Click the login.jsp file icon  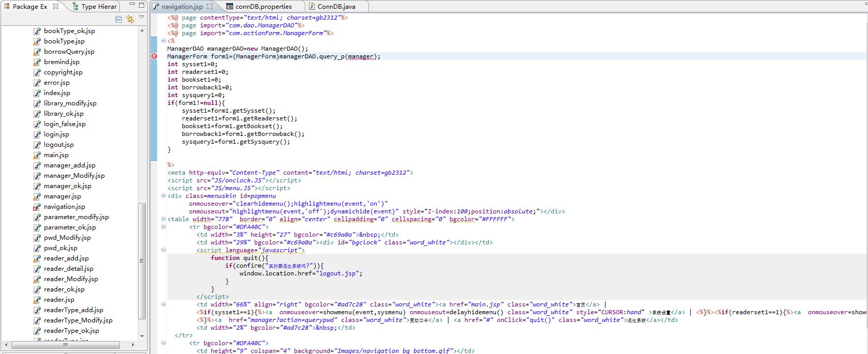pyautogui.click(x=37, y=134)
